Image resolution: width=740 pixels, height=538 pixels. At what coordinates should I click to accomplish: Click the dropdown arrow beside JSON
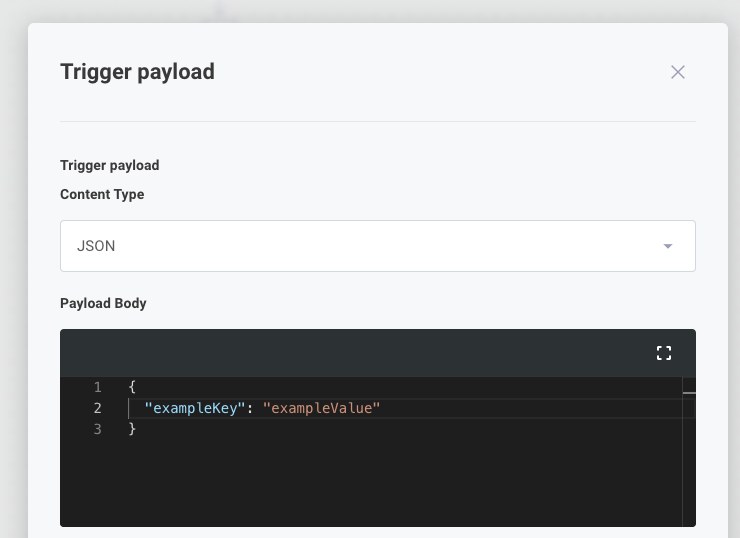667,246
